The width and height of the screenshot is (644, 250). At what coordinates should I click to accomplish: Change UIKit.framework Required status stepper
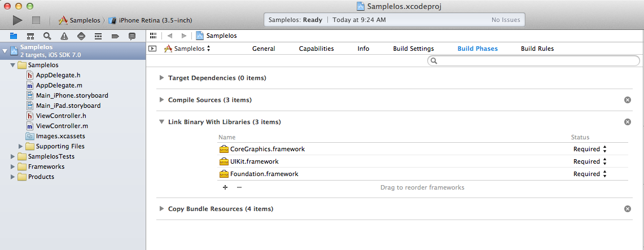604,161
